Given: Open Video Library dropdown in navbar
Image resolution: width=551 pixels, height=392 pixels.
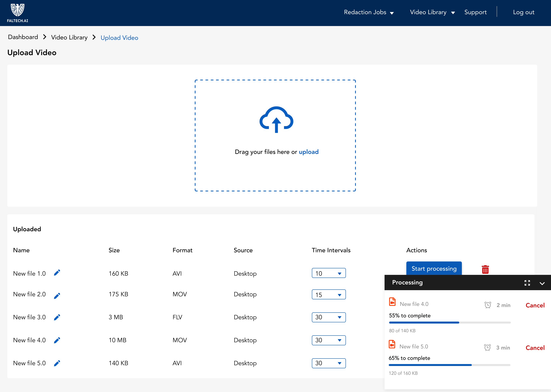Looking at the screenshot, I should 433,12.
